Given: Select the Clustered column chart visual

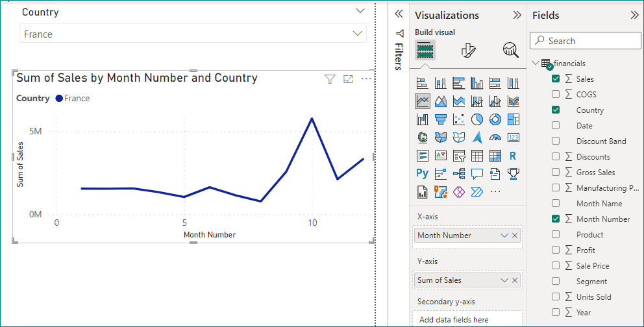Looking at the screenshot, I should pos(477,83).
